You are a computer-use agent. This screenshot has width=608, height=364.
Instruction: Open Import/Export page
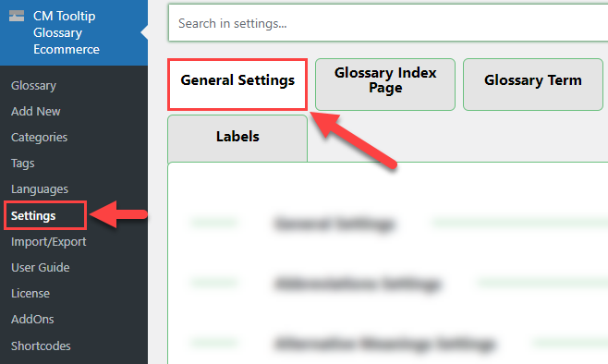click(x=48, y=241)
